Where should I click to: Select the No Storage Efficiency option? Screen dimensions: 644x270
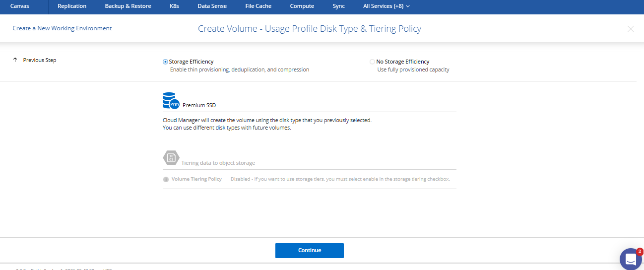pos(373,62)
